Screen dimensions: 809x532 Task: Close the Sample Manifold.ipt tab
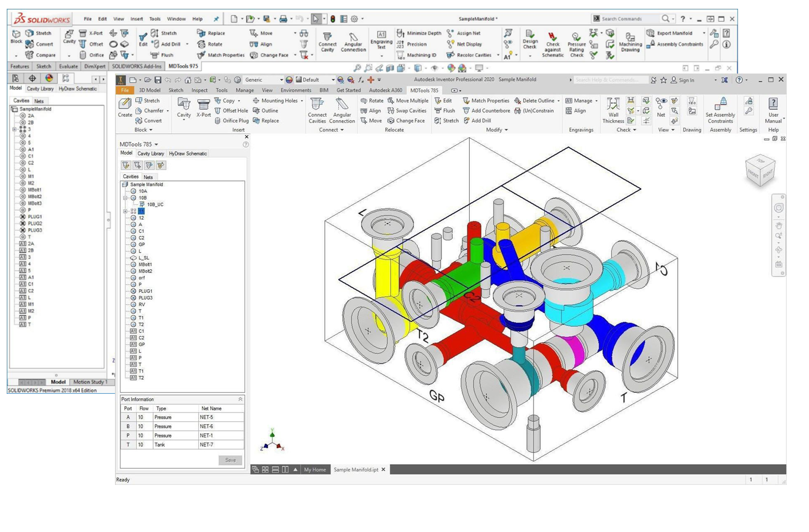(x=383, y=470)
